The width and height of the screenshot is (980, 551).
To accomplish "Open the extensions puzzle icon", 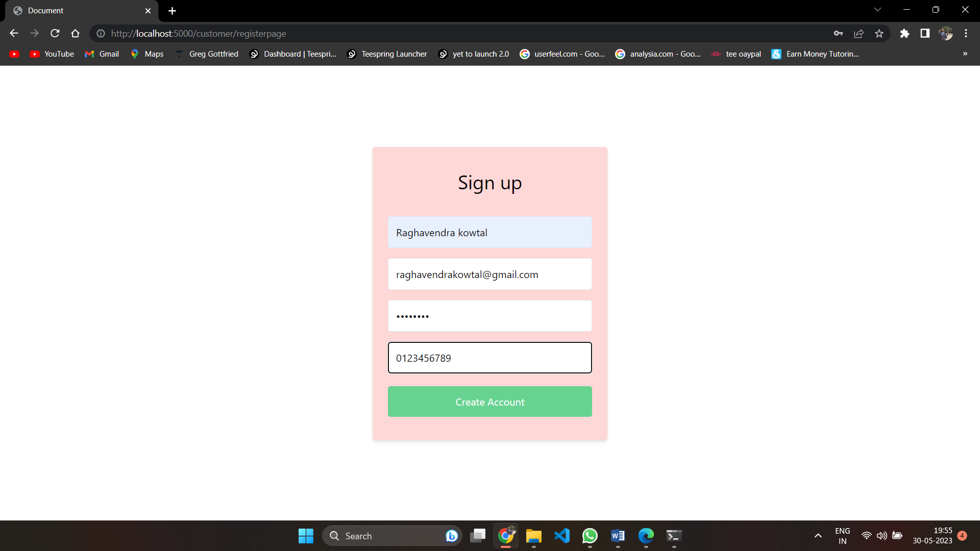I will 905,33.
